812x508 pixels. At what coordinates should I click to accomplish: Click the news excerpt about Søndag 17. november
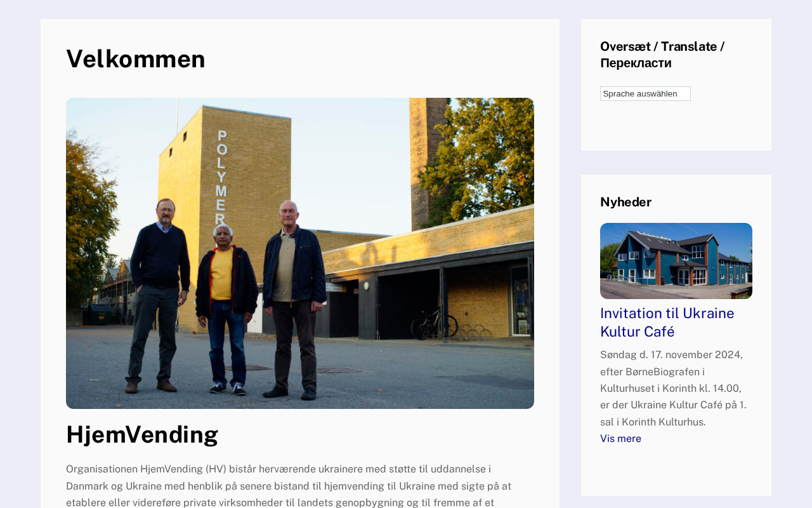click(x=674, y=388)
